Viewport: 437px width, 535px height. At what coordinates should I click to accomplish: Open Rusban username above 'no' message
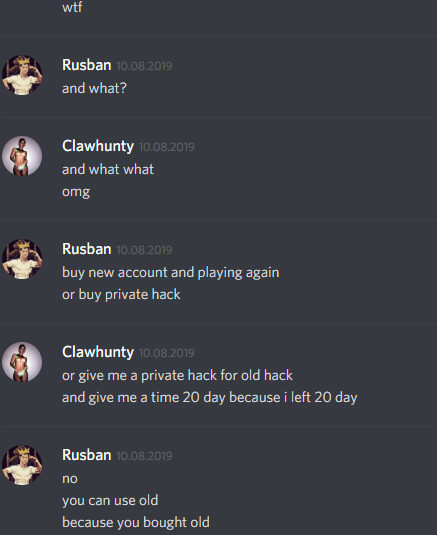tap(87, 455)
